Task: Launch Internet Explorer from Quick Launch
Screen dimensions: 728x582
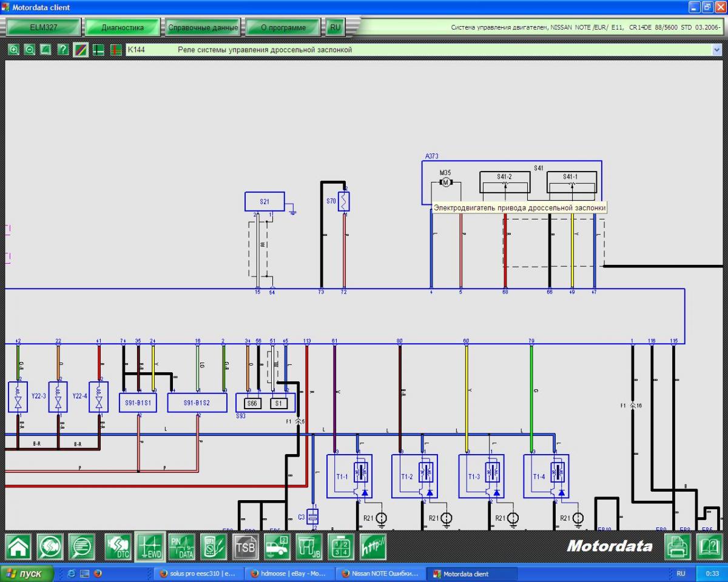Action: point(71,574)
